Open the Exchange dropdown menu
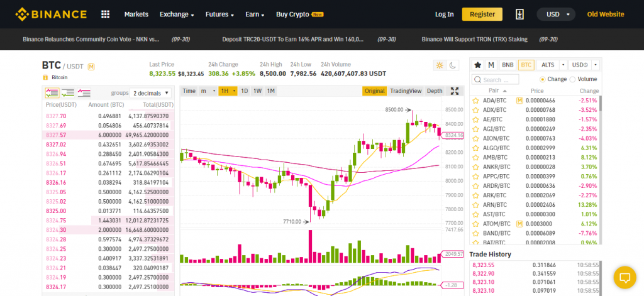The image size is (644, 296). point(177,14)
